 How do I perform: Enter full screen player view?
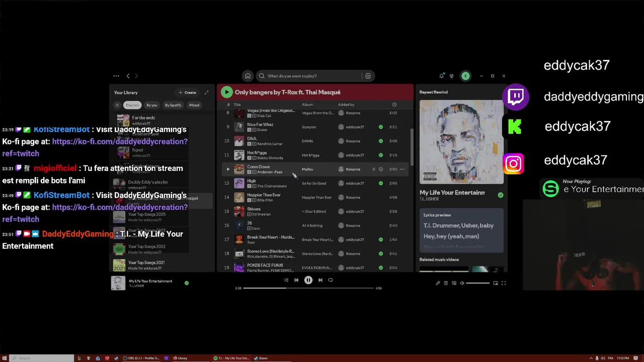[x=504, y=283]
